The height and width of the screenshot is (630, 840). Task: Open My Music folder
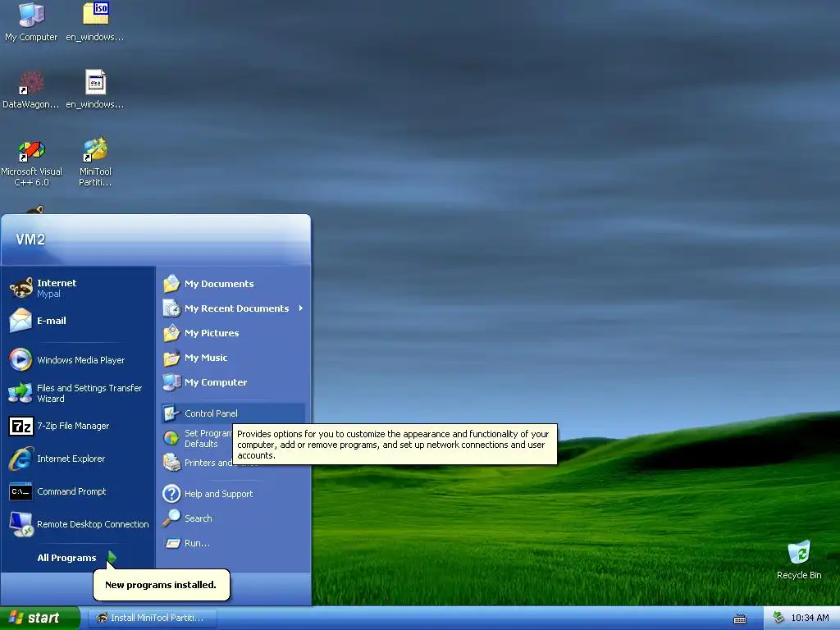coord(233,358)
